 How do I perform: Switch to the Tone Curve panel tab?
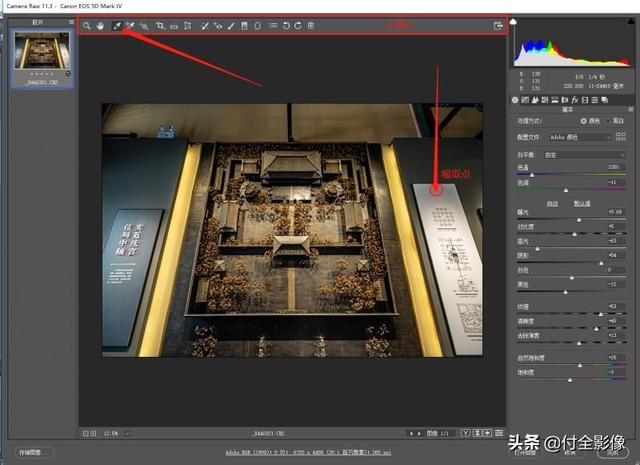coord(526,100)
